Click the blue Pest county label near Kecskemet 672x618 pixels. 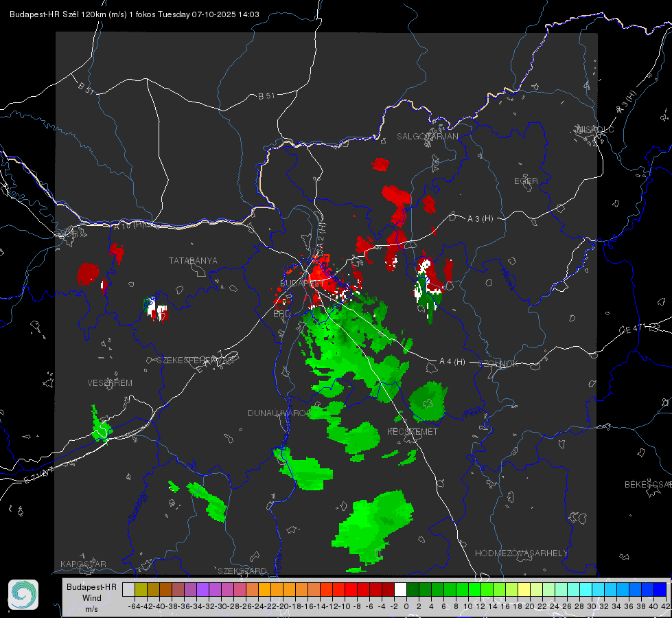[473, 413]
